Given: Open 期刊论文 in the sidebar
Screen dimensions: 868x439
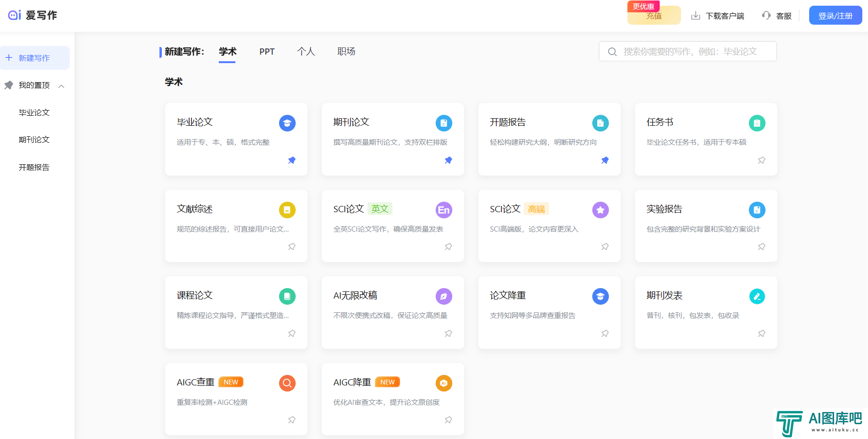Looking at the screenshot, I should click(34, 140).
